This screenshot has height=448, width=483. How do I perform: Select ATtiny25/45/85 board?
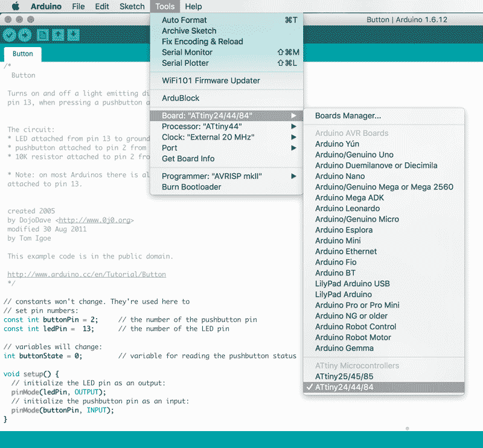384,377
